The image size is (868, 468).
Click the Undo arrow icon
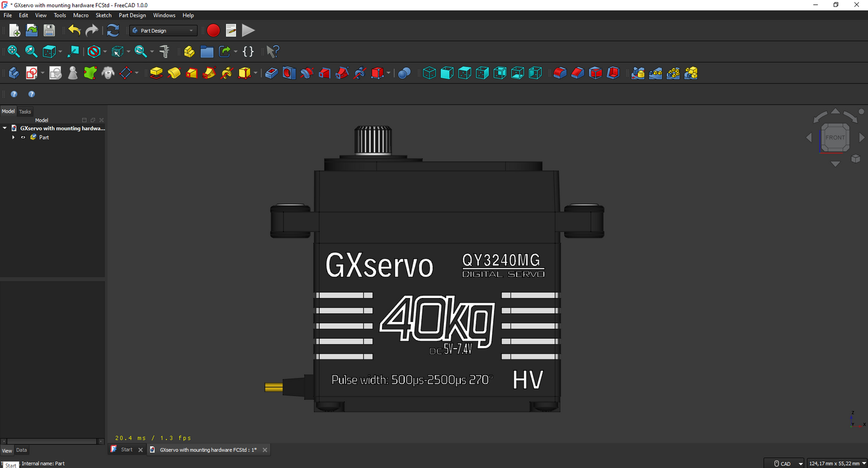74,31
